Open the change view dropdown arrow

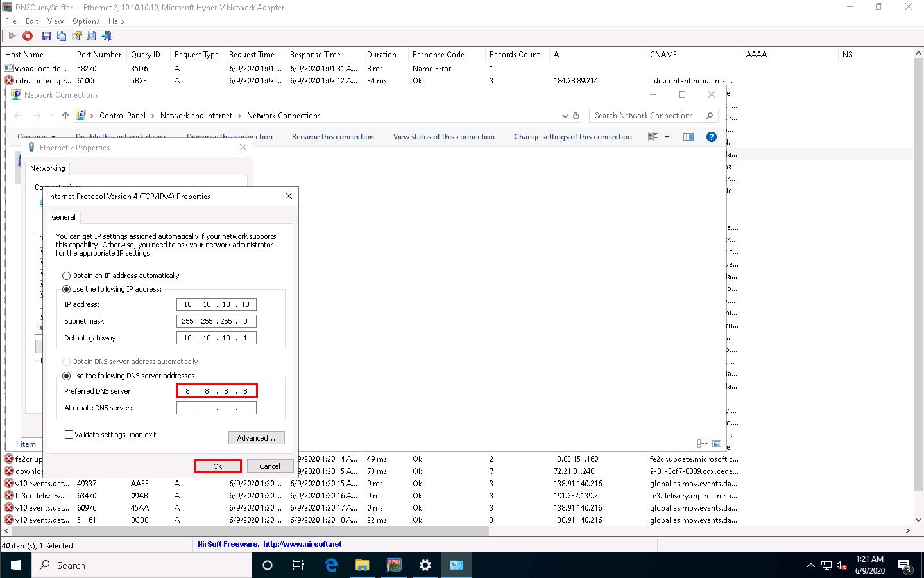click(667, 137)
